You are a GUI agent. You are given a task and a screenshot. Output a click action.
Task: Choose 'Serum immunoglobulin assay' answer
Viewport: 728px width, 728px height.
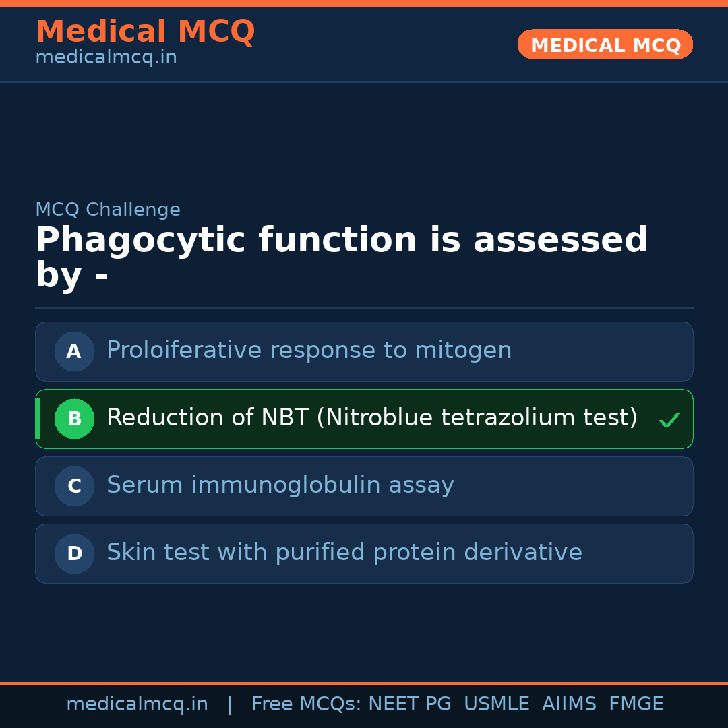pos(280,485)
